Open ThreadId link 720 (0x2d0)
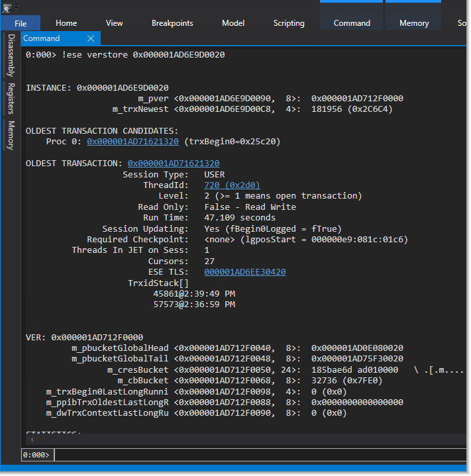This screenshot has height=476, width=471. pyautogui.click(x=232, y=185)
